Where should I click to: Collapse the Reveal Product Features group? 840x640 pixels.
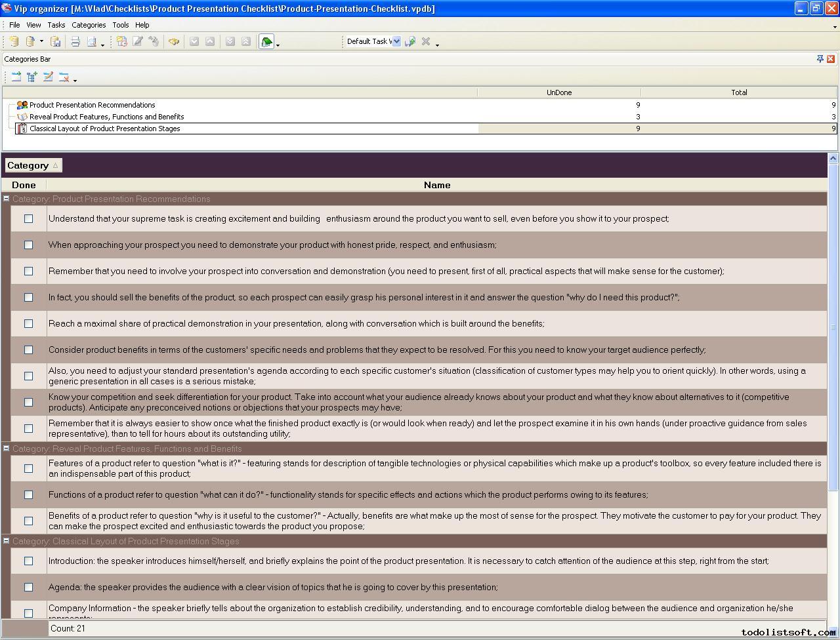coord(7,449)
